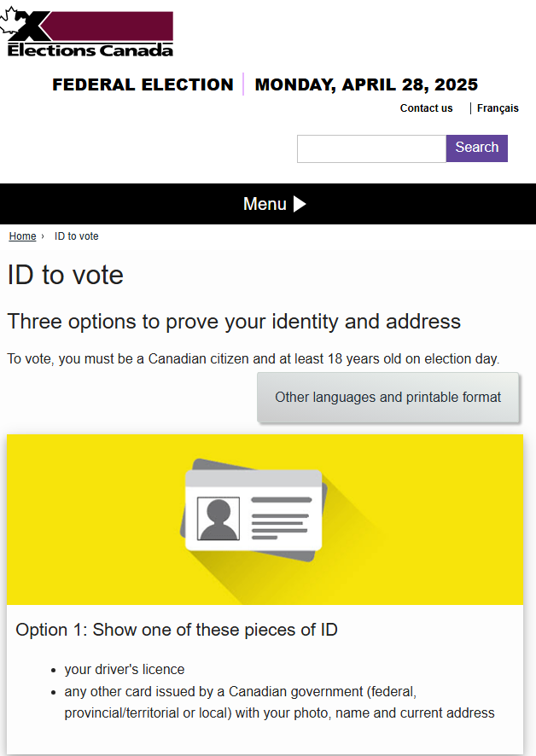This screenshot has width=536, height=756.
Task: Go to Home via the breadcrumb
Action: [x=23, y=236]
